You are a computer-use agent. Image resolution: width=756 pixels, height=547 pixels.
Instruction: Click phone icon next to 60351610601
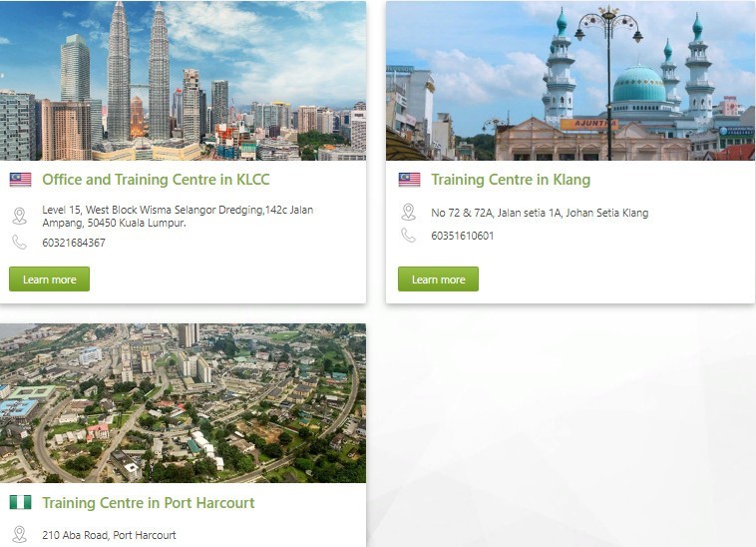point(408,236)
